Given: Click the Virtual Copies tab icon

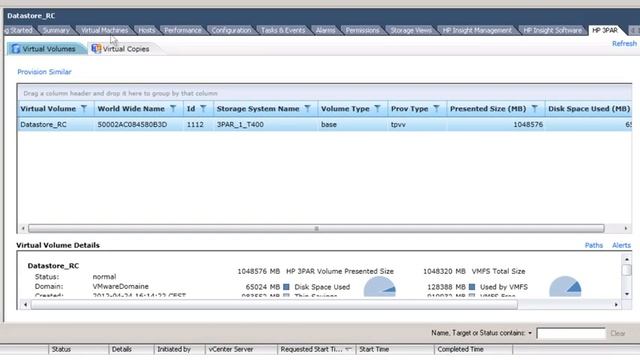Looking at the screenshot, I should coord(96,49).
